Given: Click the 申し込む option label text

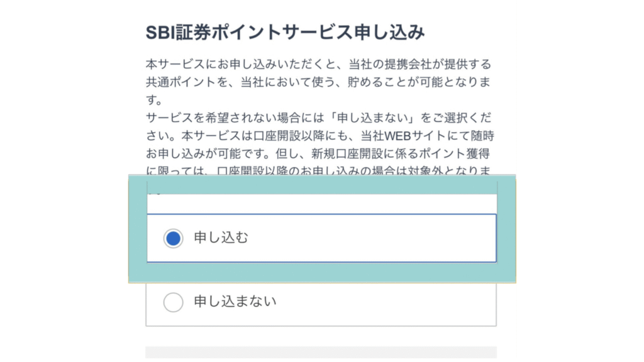Looking at the screenshot, I should (x=221, y=238).
